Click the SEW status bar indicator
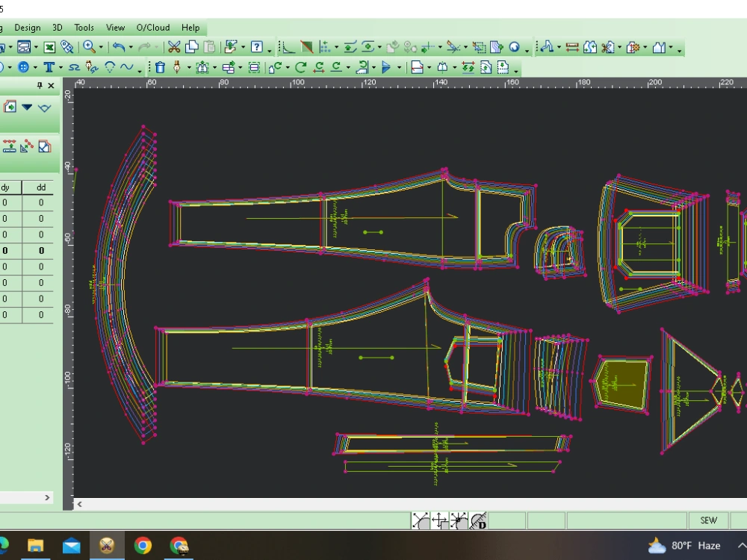This screenshot has width=747, height=560. click(708, 520)
